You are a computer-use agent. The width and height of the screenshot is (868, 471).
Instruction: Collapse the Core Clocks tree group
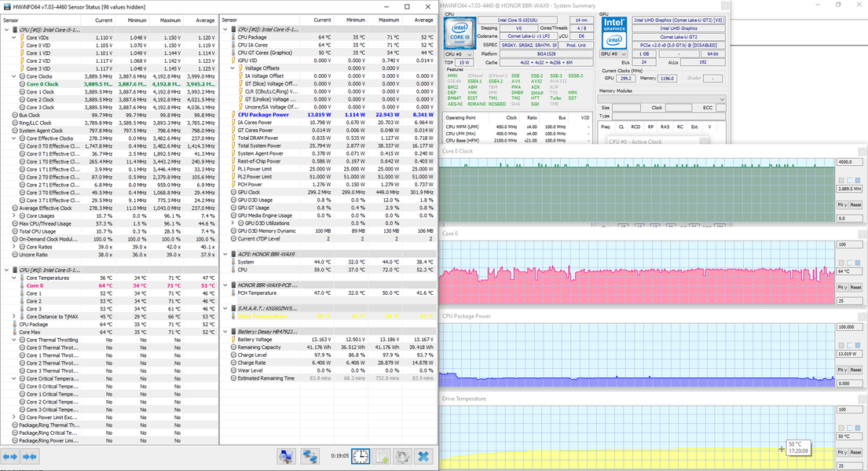click(16, 76)
